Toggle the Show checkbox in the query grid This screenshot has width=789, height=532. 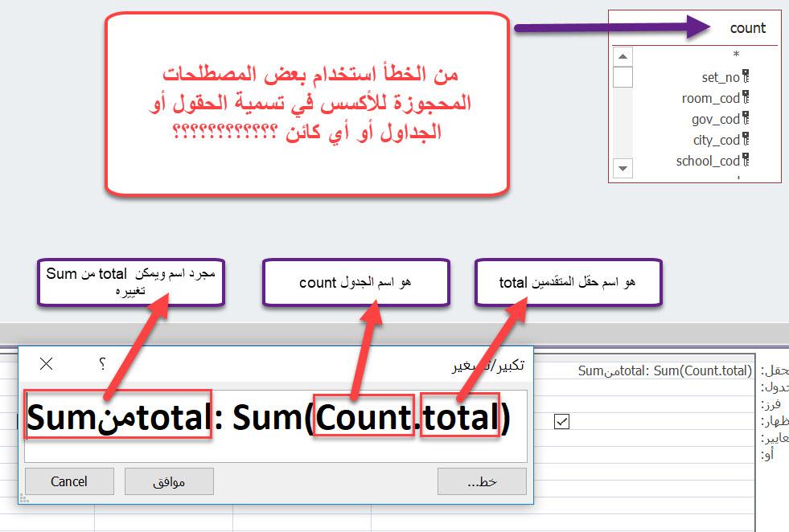[x=561, y=421]
